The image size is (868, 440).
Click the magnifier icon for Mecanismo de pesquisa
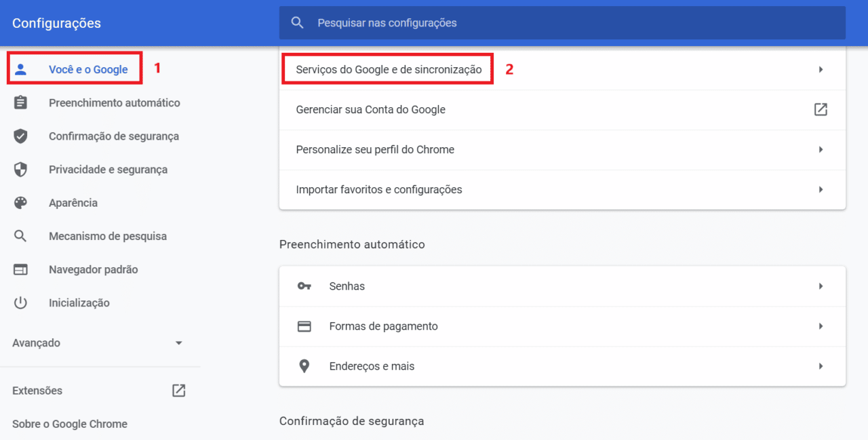21,236
